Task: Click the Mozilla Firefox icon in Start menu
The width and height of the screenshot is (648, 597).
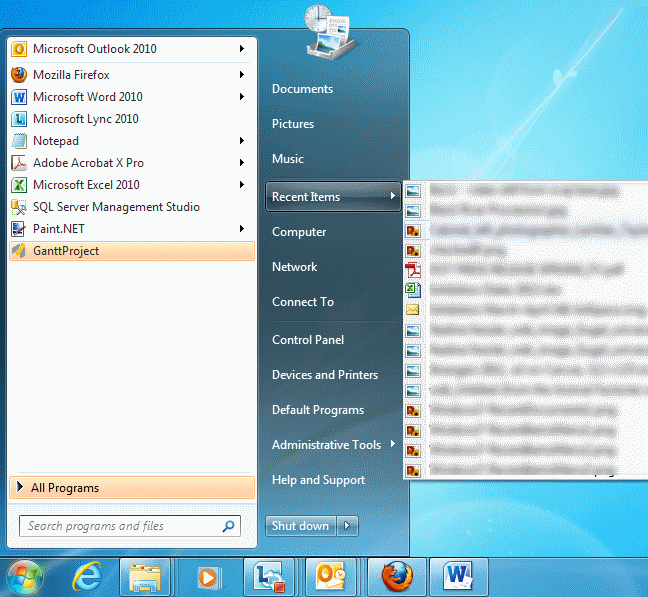Action: coord(19,75)
